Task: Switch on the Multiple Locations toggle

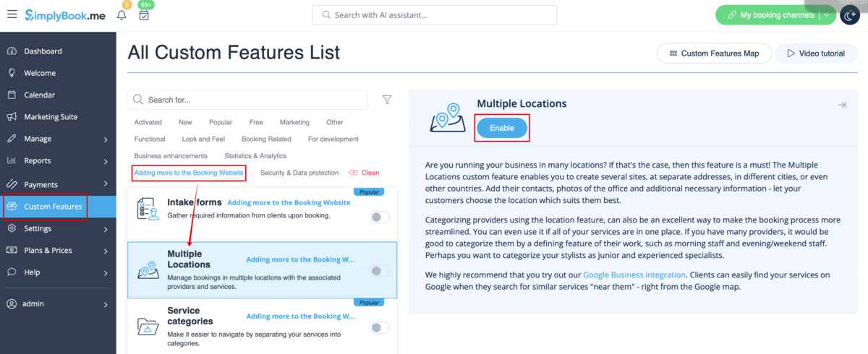Action: [x=380, y=271]
